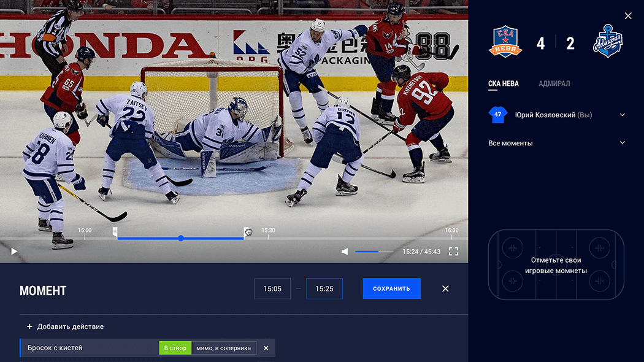Screen dimensions: 644x362
Task: Switch to the СКА НЕВА tab
Action: (504, 83)
